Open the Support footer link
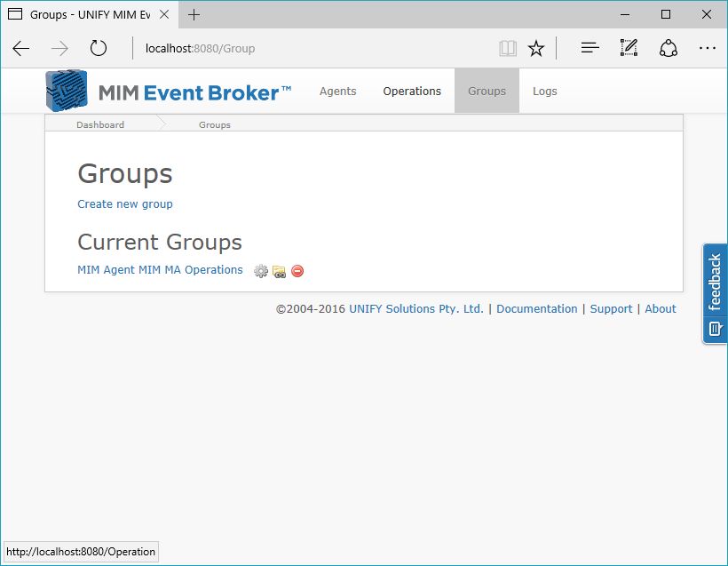The image size is (728, 566). point(611,309)
